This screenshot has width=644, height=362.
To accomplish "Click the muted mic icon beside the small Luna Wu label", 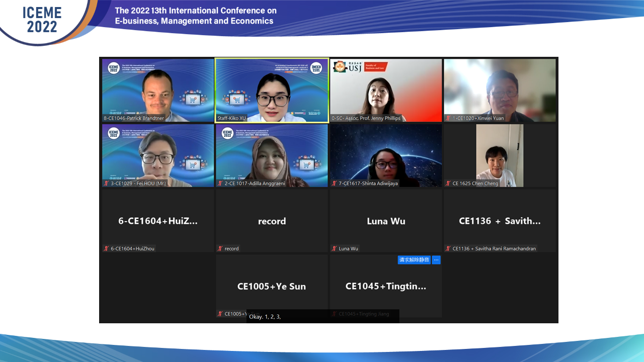I will [334, 248].
